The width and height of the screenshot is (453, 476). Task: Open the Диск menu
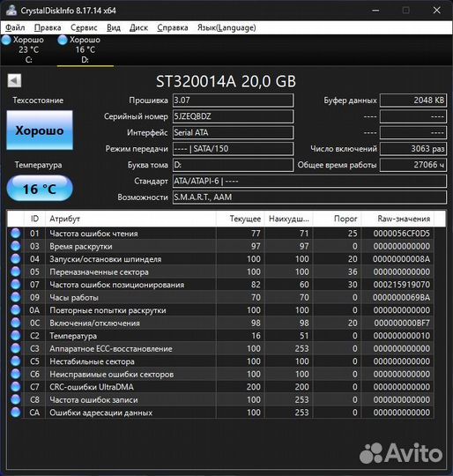[x=138, y=27]
